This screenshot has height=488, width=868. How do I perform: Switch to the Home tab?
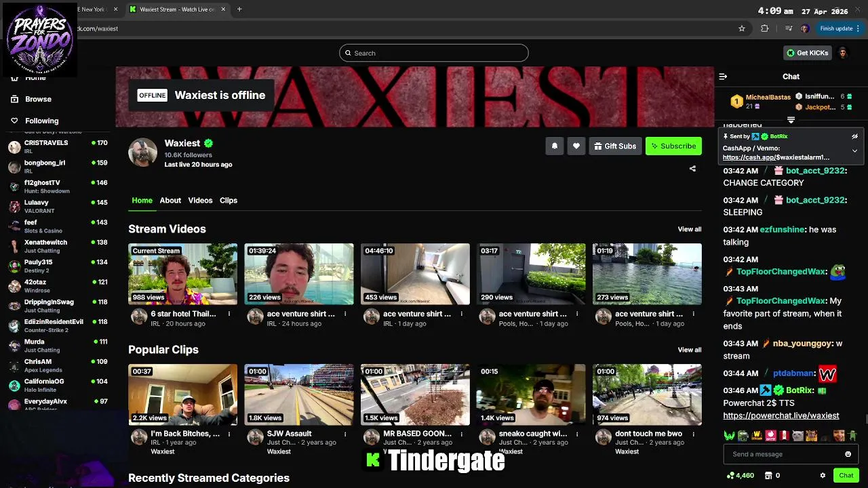tap(142, 201)
